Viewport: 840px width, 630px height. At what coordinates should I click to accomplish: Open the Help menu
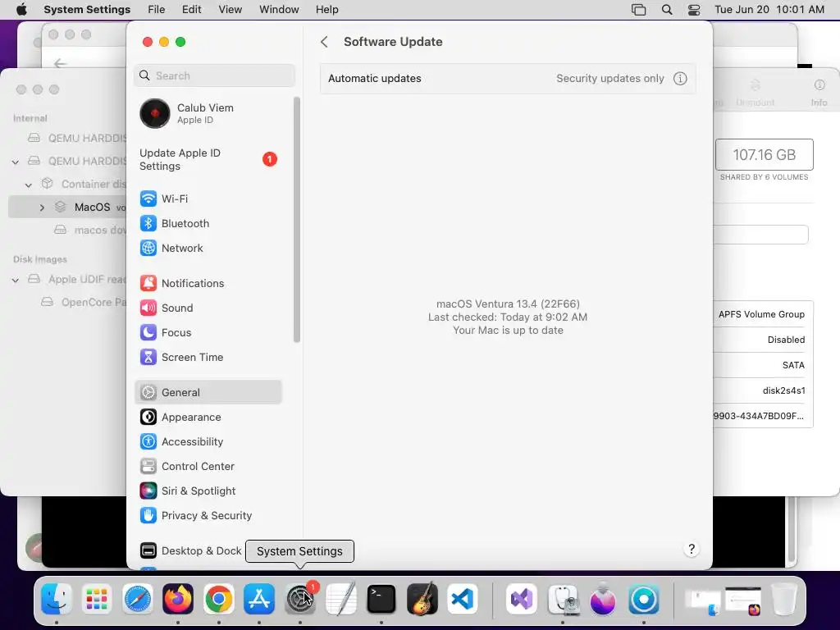click(x=326, y=10)
